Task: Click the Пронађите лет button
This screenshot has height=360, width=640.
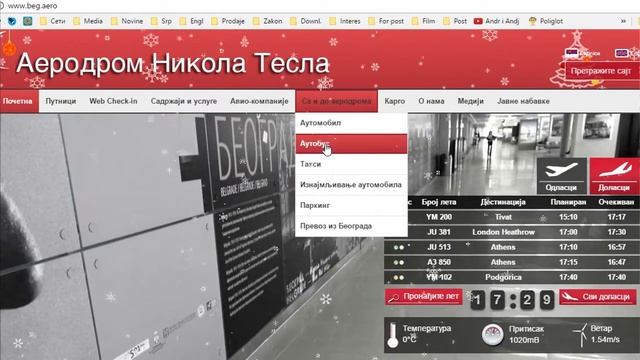Action: (424, 297)
